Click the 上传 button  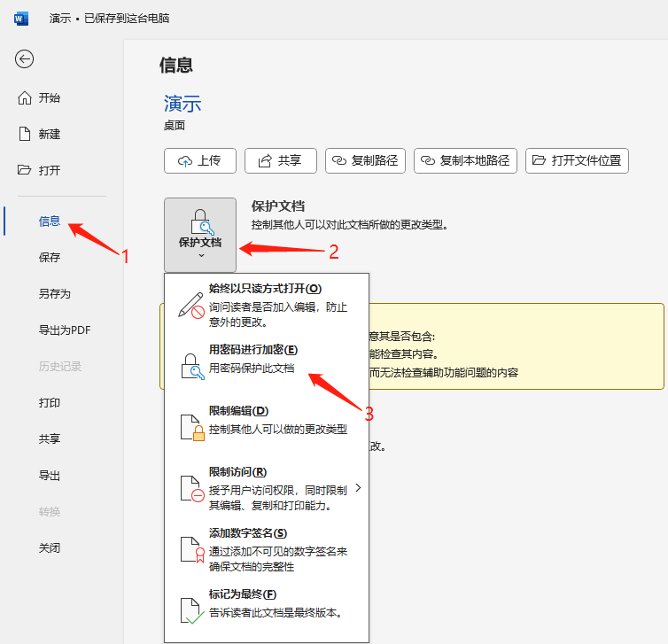pyautogui.click(x=200, y=160)
